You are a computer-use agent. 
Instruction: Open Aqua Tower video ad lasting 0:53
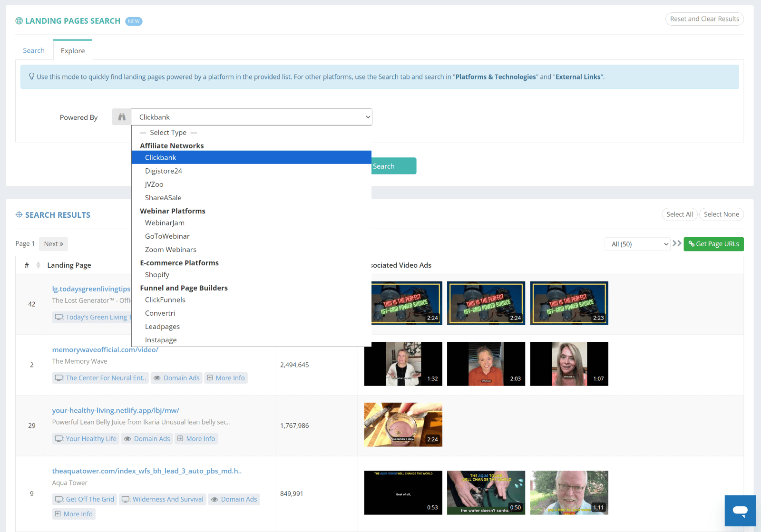(403, 493)
